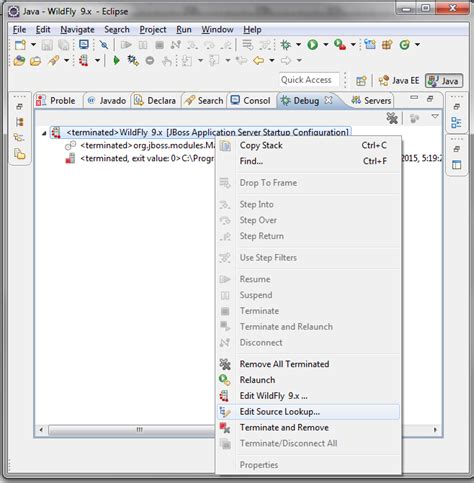Open the File menu
Viewport: 474px width, 483px height.
pos(19,30)
